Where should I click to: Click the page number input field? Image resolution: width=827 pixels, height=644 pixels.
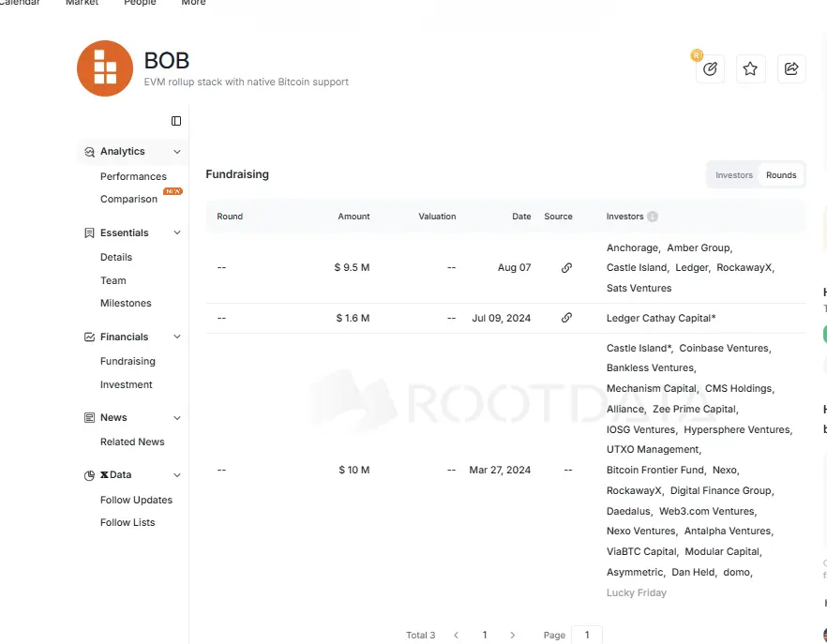pos(587,635)
